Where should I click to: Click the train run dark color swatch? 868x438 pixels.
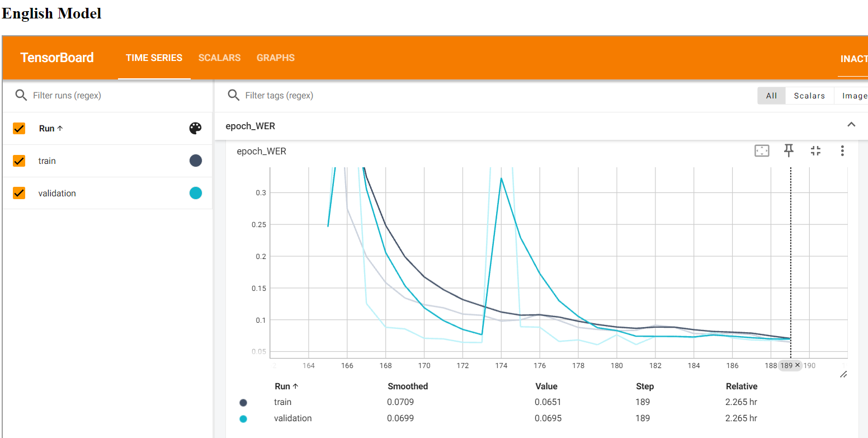click(196, 161)
